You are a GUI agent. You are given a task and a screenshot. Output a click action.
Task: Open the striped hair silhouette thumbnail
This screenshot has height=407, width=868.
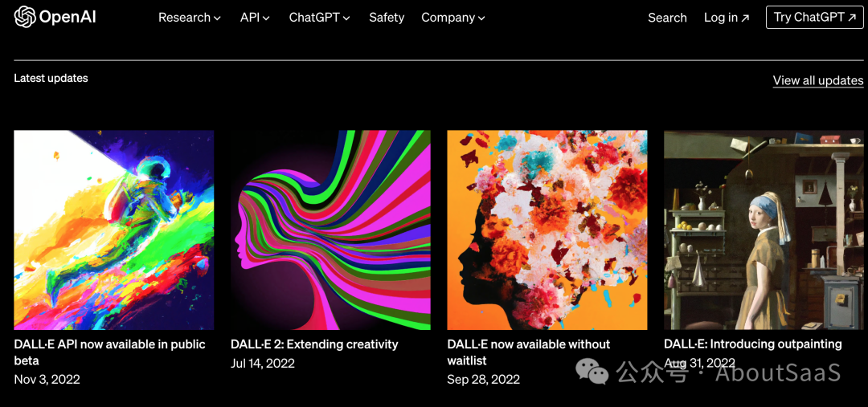pyautogui.click(x=330, y=230)
